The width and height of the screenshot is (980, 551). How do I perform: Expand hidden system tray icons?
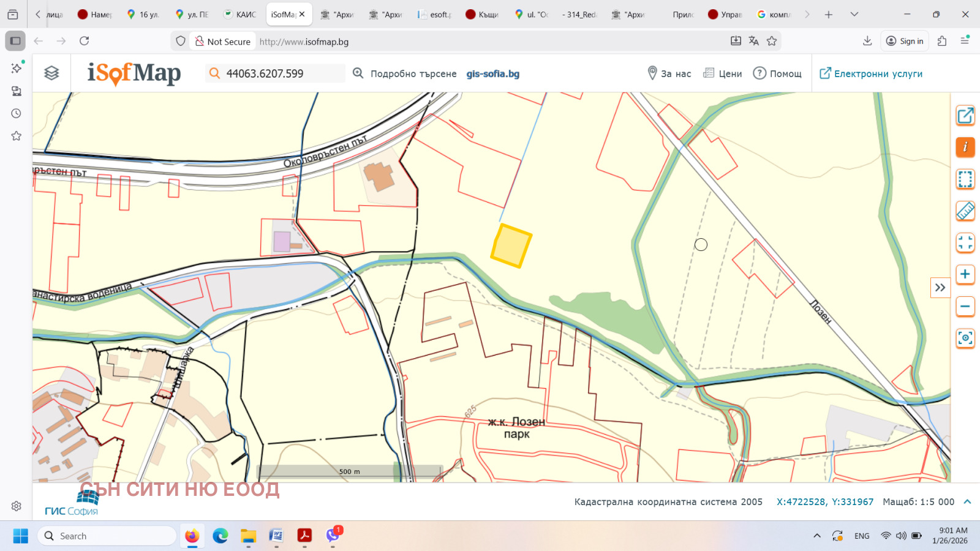pyautogui.click(x=818, y=536)
